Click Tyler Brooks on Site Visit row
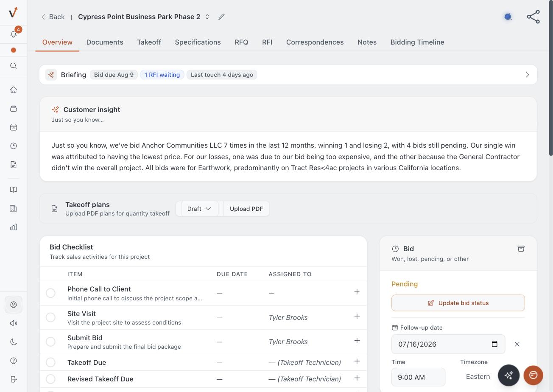This screenshot has height=392, width=553. (288, 317)
